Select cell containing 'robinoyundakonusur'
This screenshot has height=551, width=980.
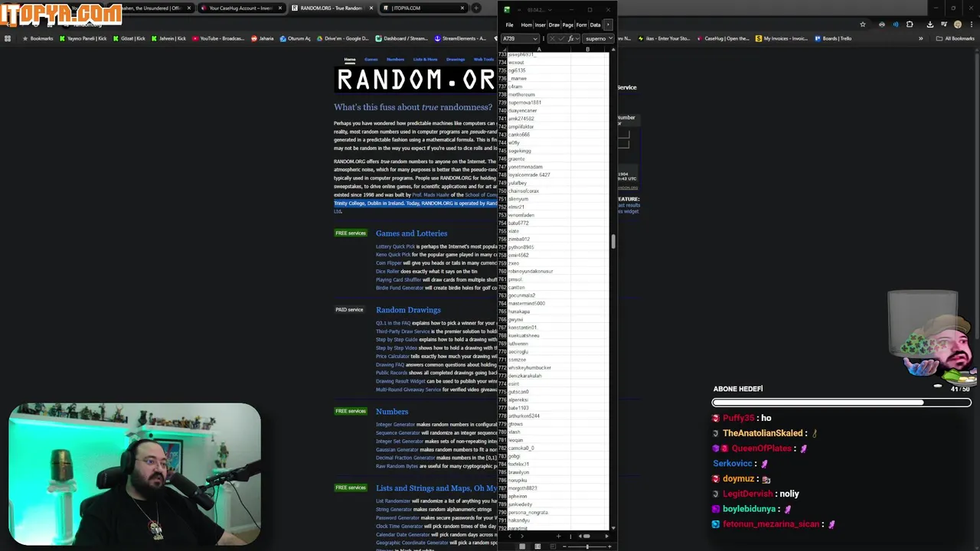coord(539,271)
